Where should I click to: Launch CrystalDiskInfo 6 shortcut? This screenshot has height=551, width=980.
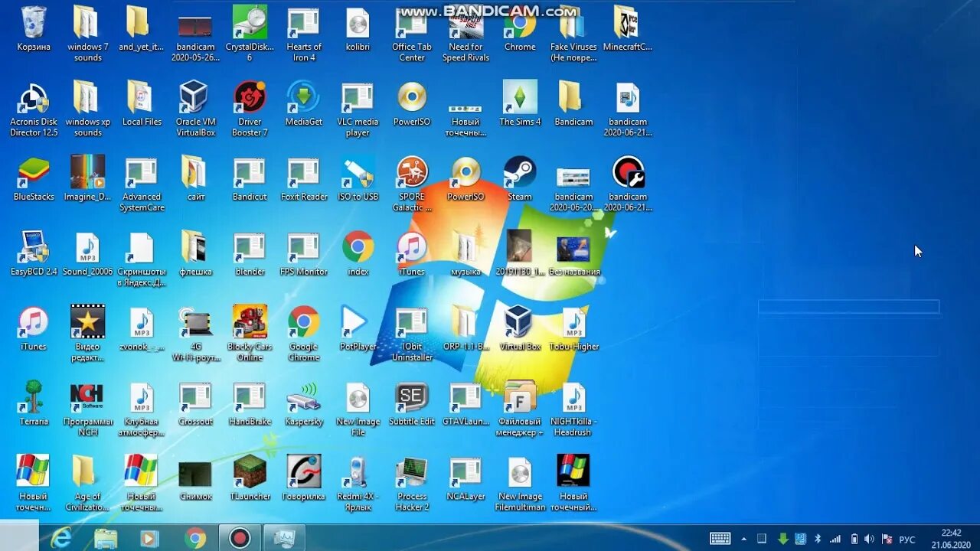pyautogui.click(x=250, y=23)
